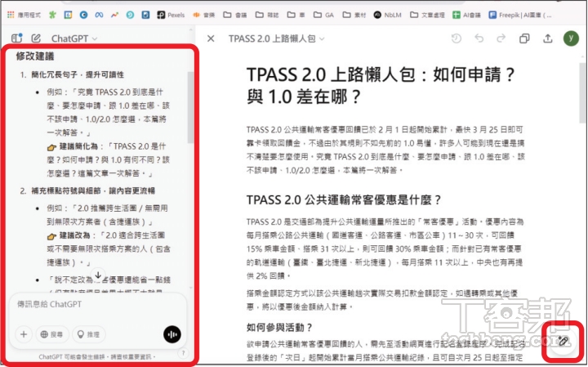Open the Freepik AI bookmark
The width and height of the screenshot is (588, 367).
coord(520,15)
